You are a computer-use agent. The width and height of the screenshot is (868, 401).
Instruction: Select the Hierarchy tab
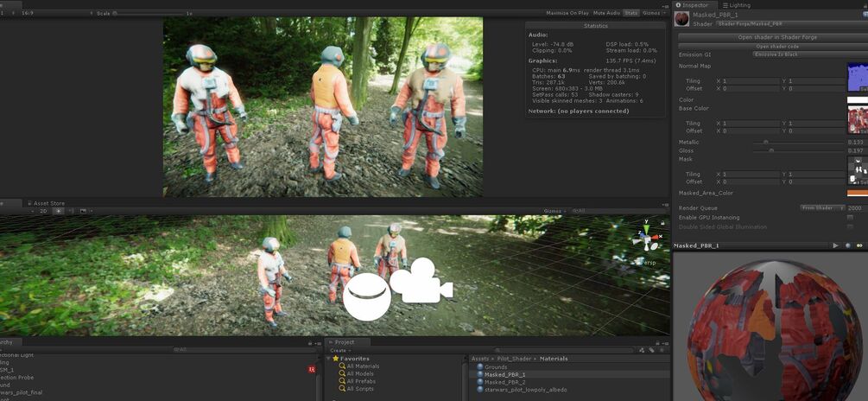(x=10, y=342)
